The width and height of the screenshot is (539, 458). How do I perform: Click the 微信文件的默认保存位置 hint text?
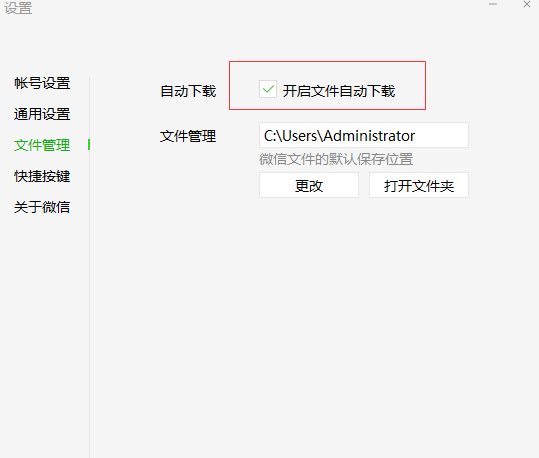pos(336,159)
